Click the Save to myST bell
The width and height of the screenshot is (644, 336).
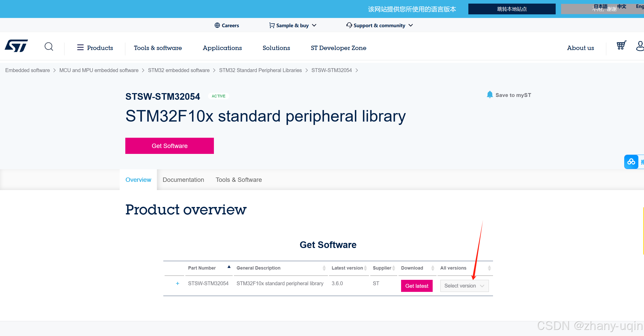click(x=490, y=95)
